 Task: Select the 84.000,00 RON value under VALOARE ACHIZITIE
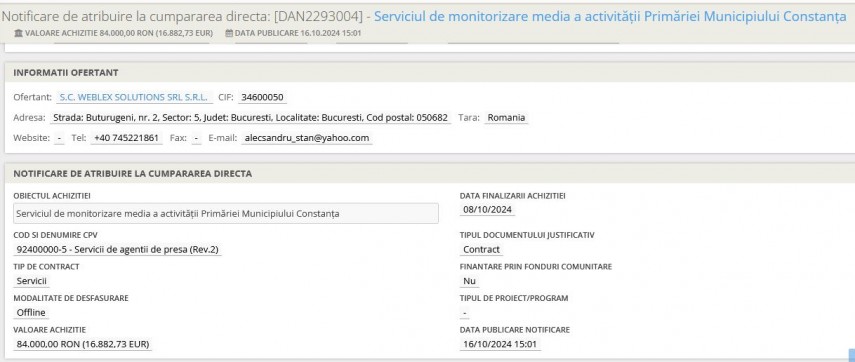pyautogui.click(x=83, y=345)
